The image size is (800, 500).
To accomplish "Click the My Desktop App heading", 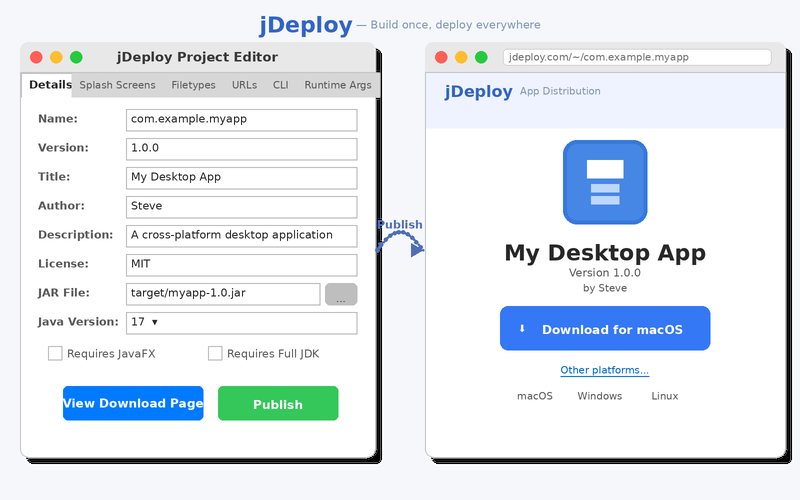I will [605, 253].
